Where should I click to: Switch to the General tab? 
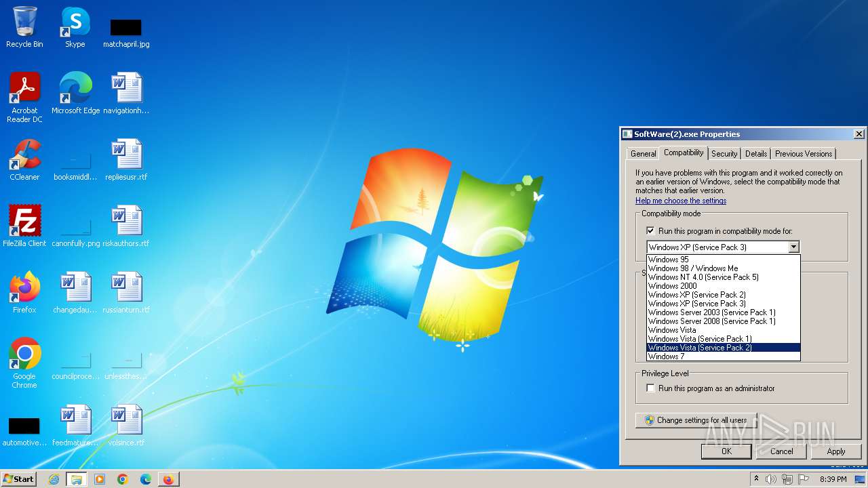coord(643,154)
